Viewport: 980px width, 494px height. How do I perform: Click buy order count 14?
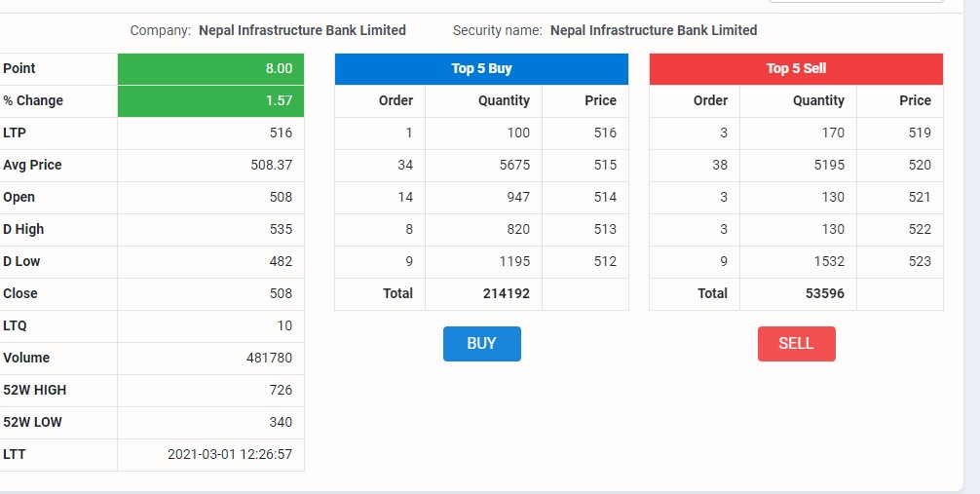pyautogui.click(x=405, y=197)
